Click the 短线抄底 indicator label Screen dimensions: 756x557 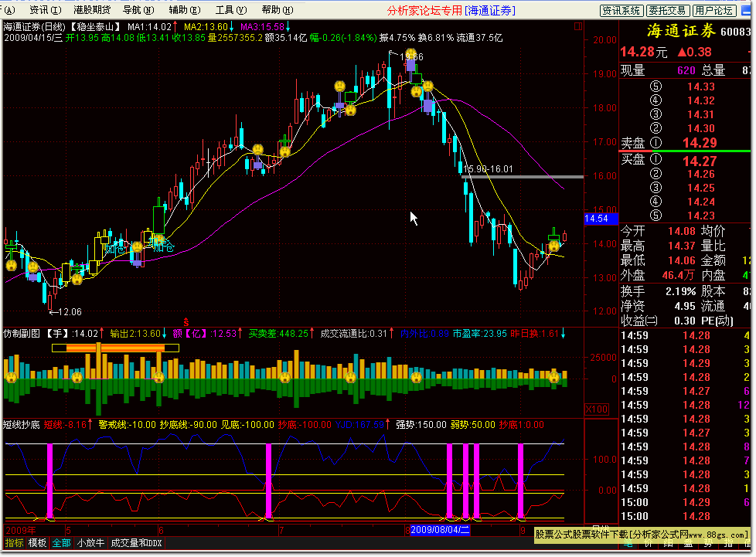click(x=22, y=424)
